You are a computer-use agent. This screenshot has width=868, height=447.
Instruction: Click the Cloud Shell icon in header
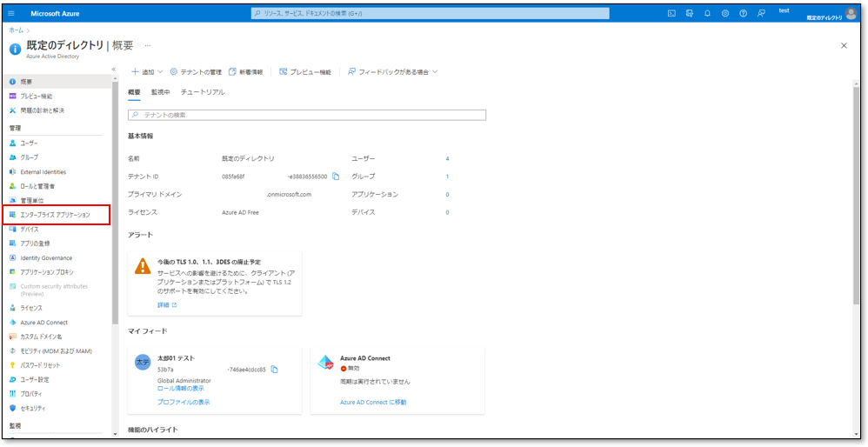tap(671, 13)
